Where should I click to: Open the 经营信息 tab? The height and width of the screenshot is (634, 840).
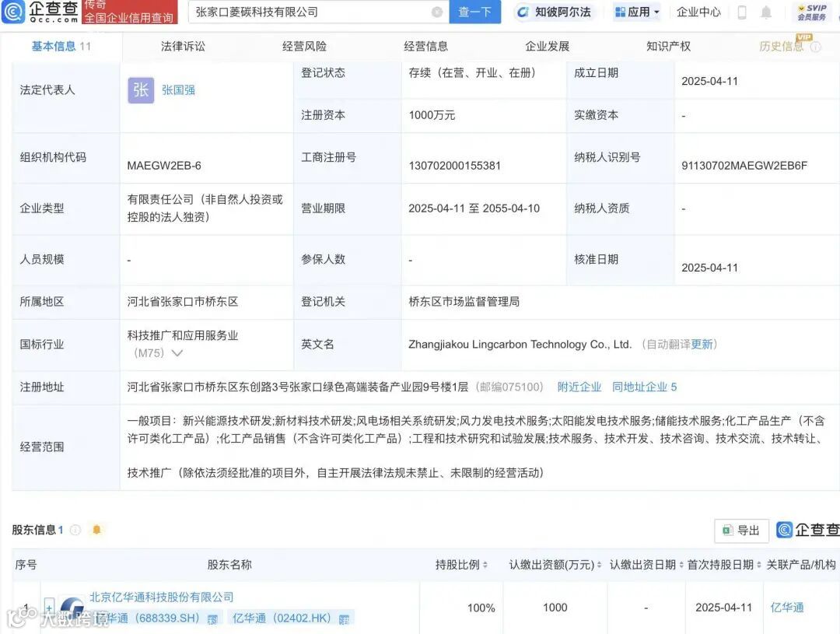(x=426, y=47)
